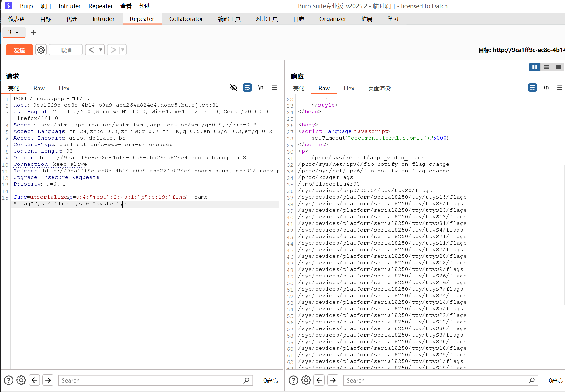Jump to next response search match

pos(333,380)
